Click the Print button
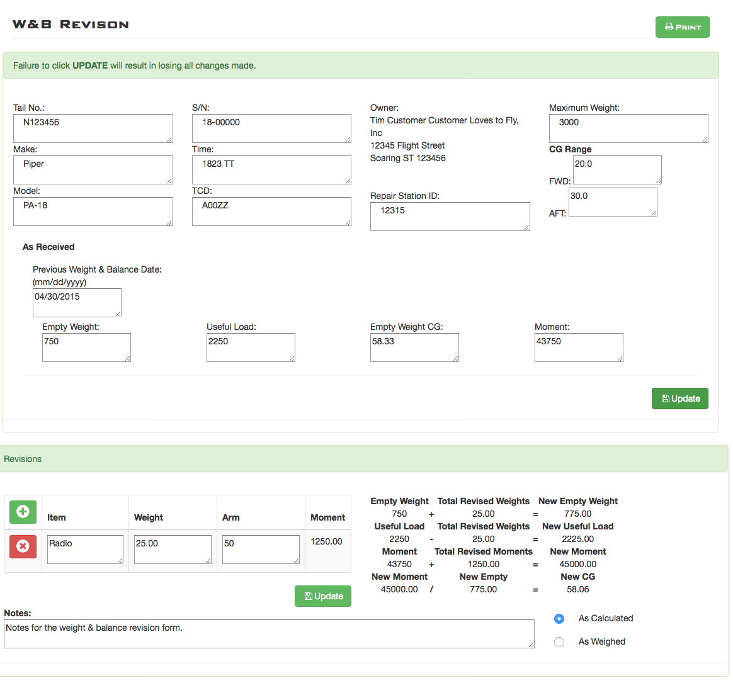733x700 pixels. [682, 27]
